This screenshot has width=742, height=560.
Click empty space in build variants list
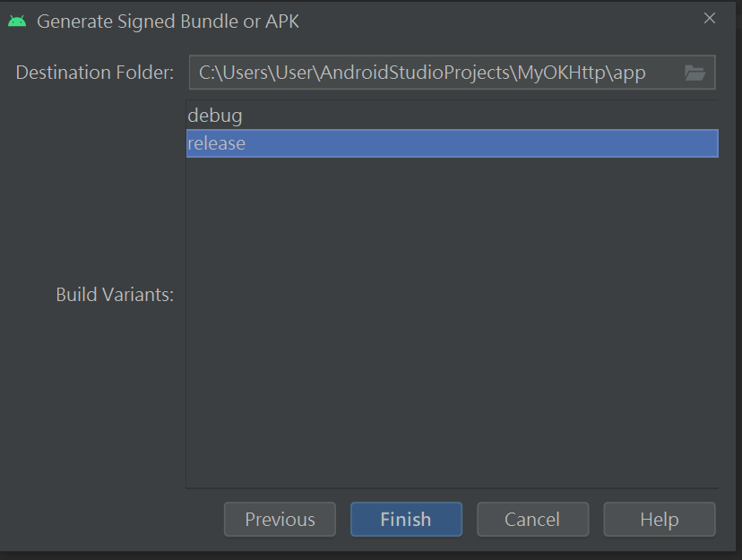pos(452,322)
